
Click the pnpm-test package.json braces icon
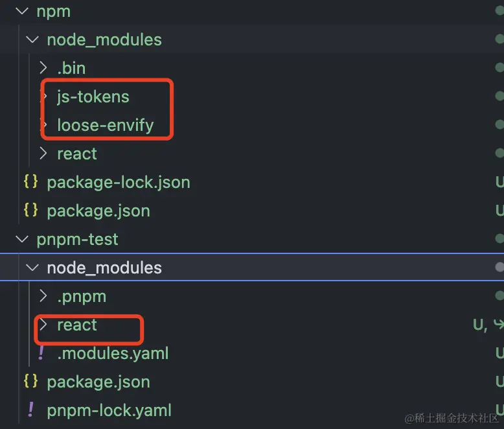(30, 382)
